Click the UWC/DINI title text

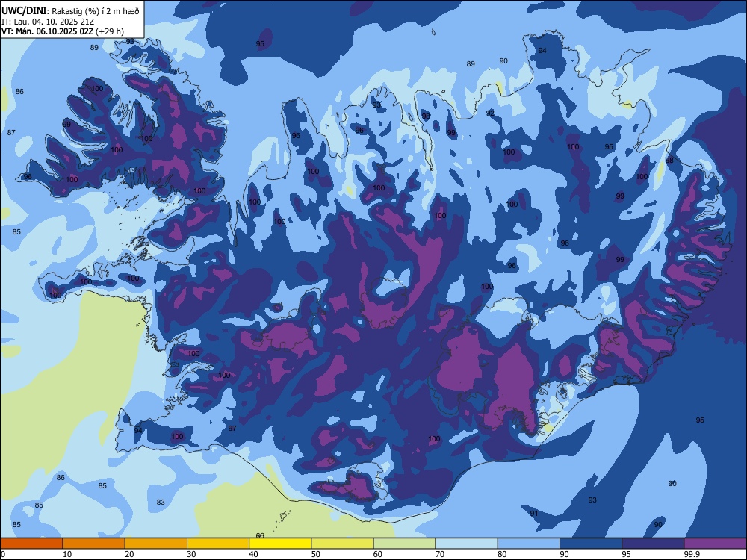coord(24,11)
